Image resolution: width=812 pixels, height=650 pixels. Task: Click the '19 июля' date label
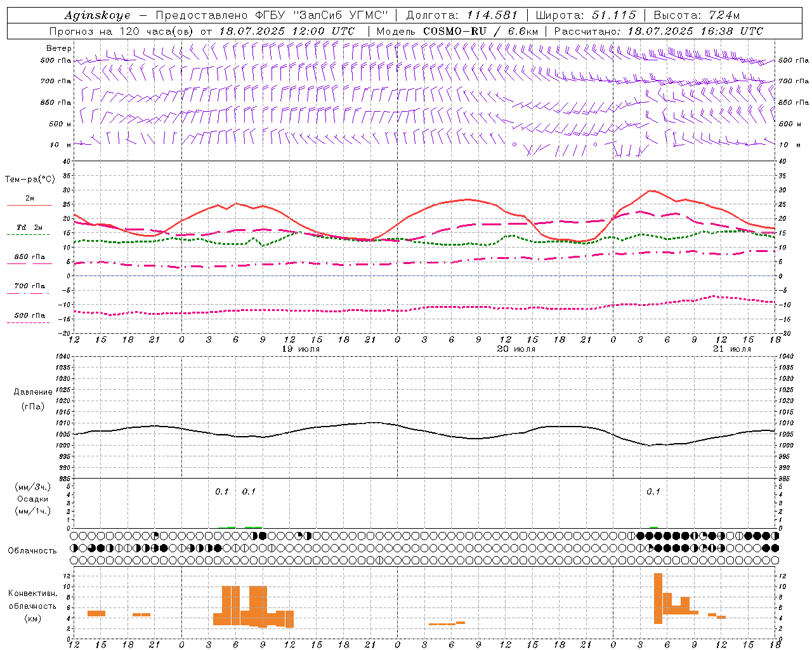pos(301,349)
